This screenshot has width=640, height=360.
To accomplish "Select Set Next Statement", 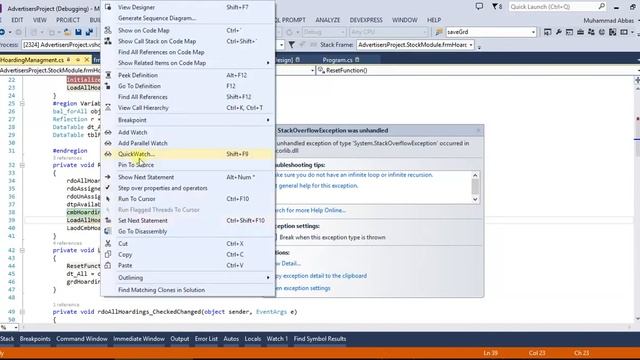I will (187, 220).
